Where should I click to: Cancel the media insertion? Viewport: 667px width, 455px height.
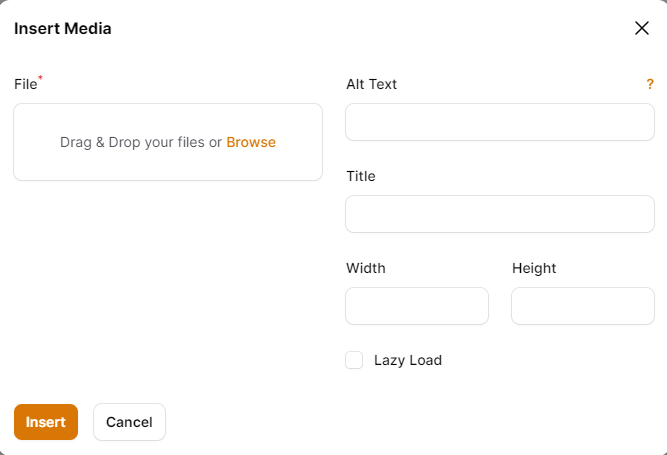(x=129, y=422)
